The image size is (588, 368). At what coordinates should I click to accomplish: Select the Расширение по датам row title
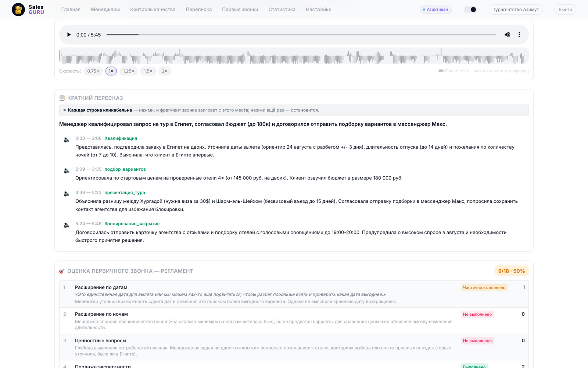point(101,287)
